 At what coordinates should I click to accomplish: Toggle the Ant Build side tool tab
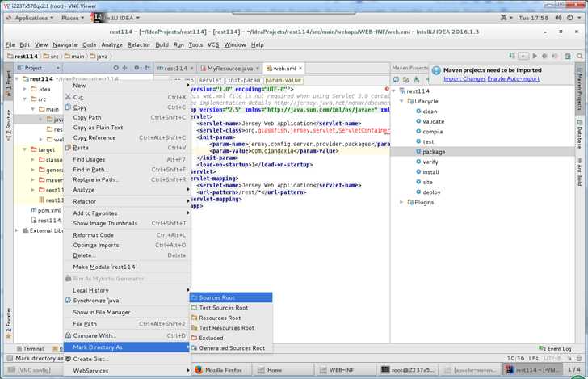579,172
